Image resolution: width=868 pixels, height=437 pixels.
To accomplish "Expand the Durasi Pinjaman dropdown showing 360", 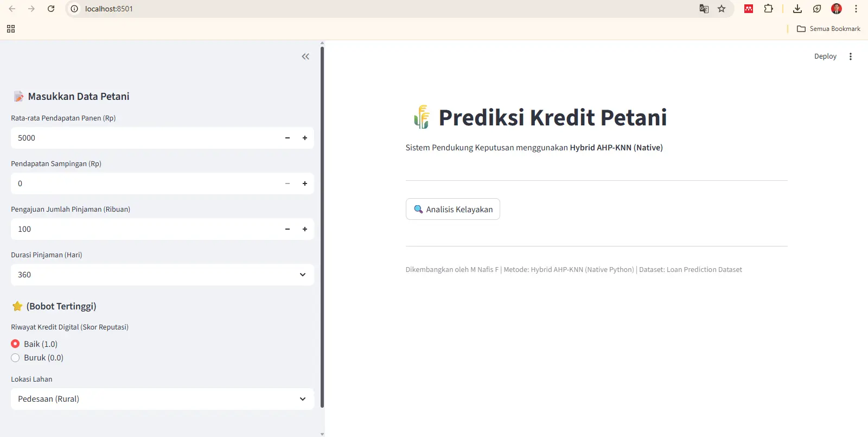I will tap(162, 275).
